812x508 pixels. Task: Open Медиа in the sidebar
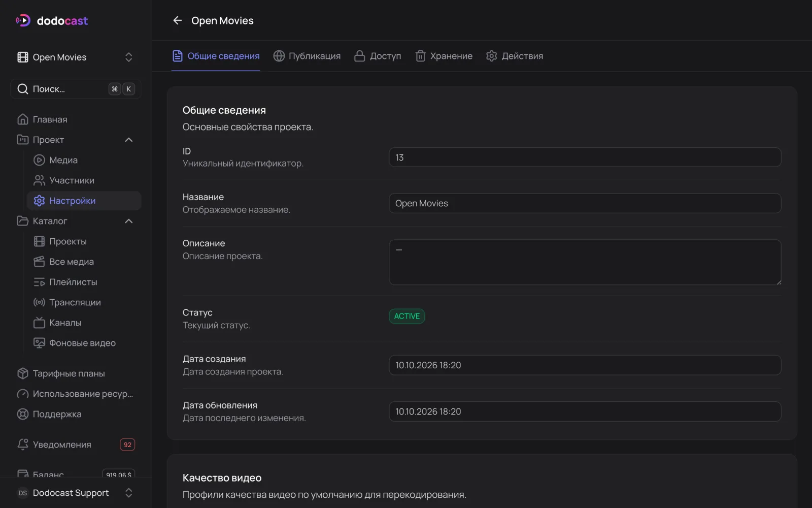coord(84,160)
